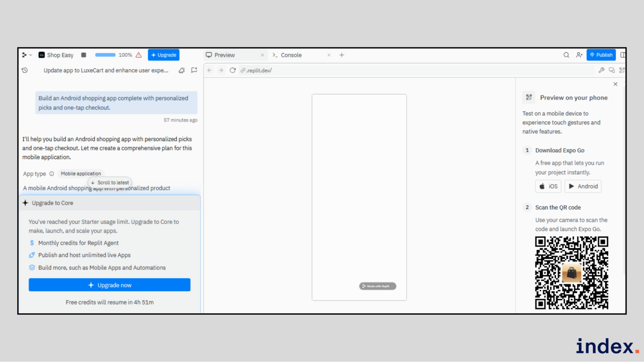Viewport: 644px width, 362px height.
Task: Open the search magnifier icon
Action: click(x=566, y=55)
